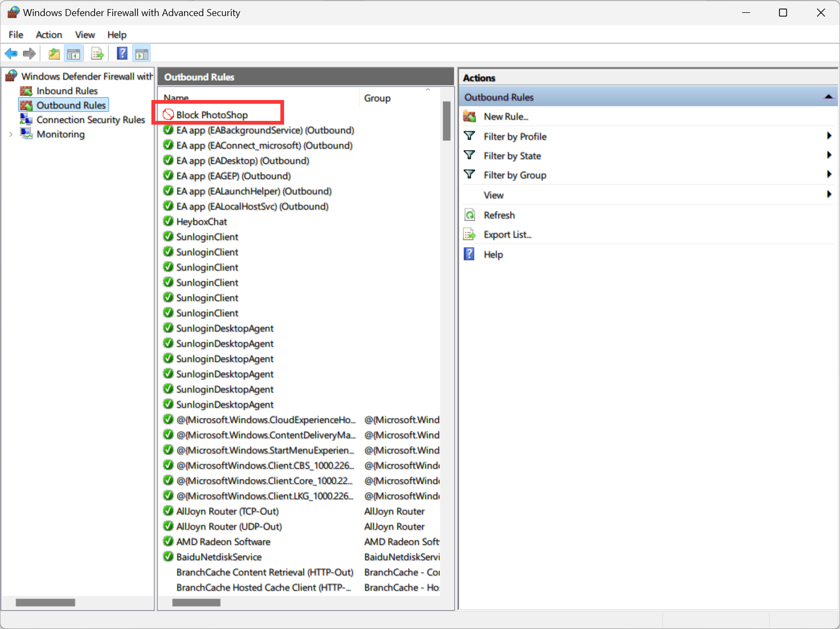Select the @{MicrosoftWindows.Client.CBS_1000.226... rule

point(265,465)
